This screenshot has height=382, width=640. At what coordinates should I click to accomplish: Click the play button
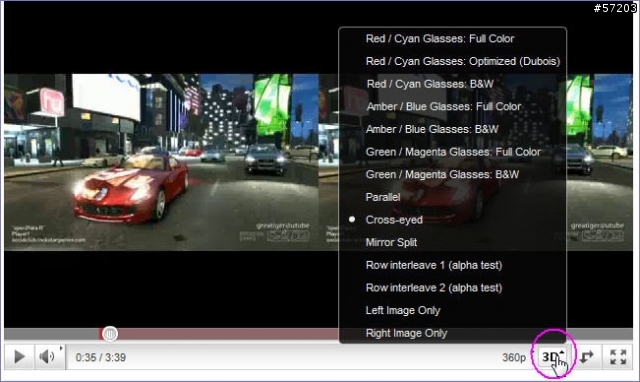[x=19, y=357]
